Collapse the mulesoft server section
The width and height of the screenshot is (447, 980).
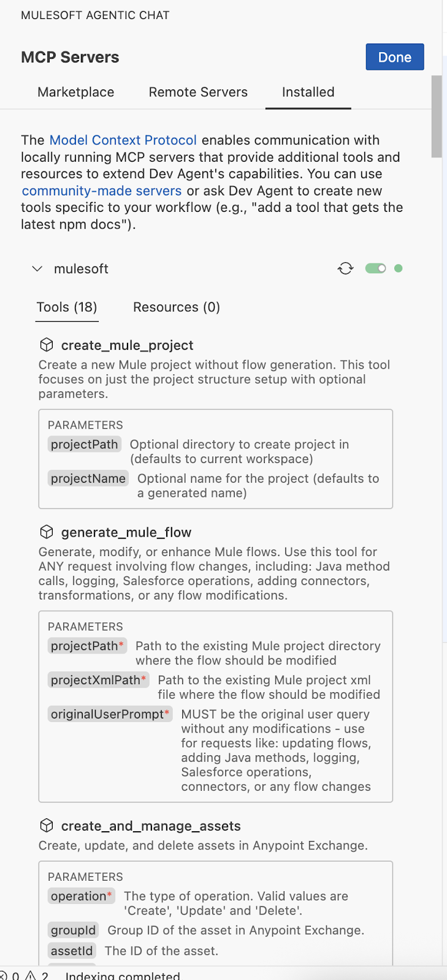click(37, 268)
